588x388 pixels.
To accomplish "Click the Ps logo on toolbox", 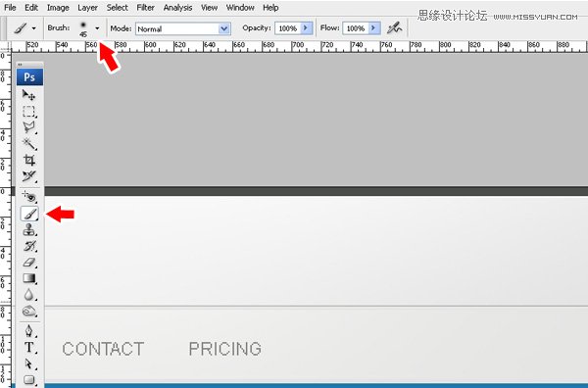I will coord(29,77).
